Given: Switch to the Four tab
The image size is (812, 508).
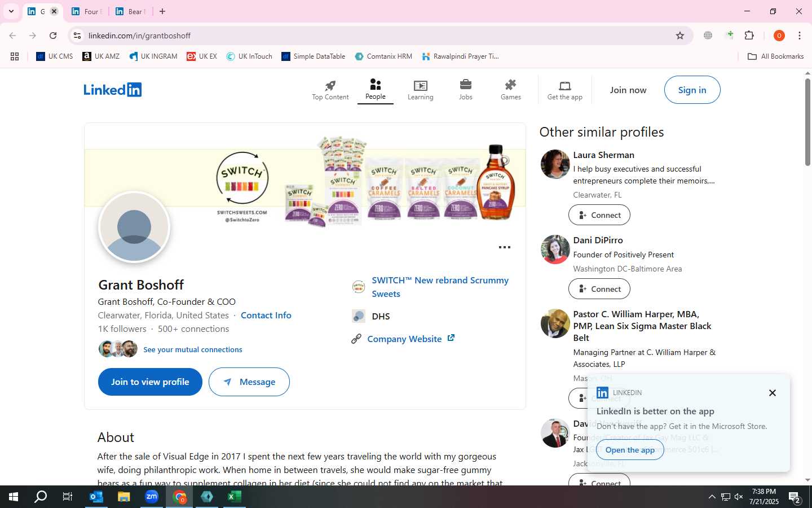Looking at the screenshot, I should 87,11.
